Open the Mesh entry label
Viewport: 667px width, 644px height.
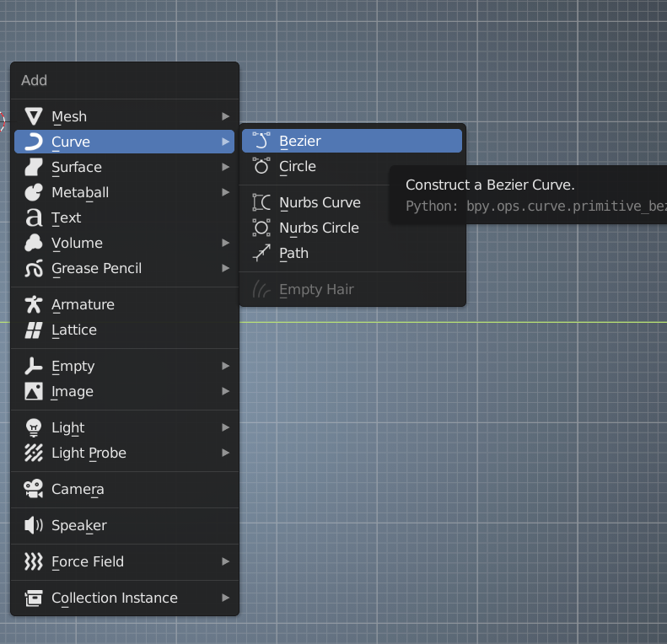(x=69, y=116)
